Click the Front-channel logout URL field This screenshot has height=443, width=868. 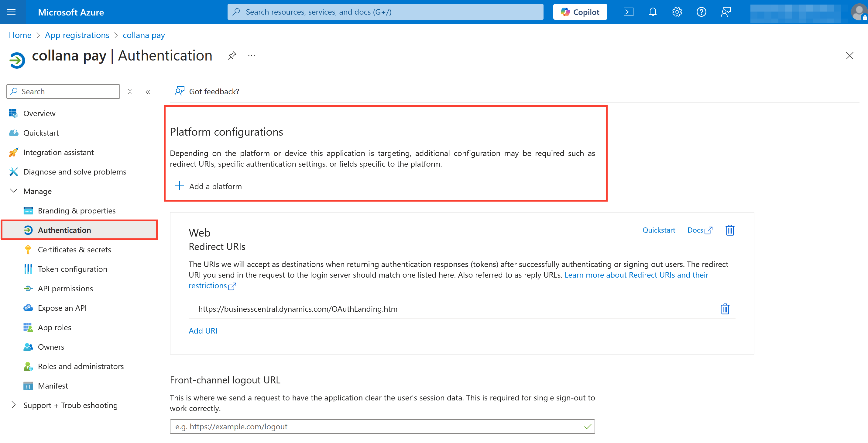(x=382, y=427)
